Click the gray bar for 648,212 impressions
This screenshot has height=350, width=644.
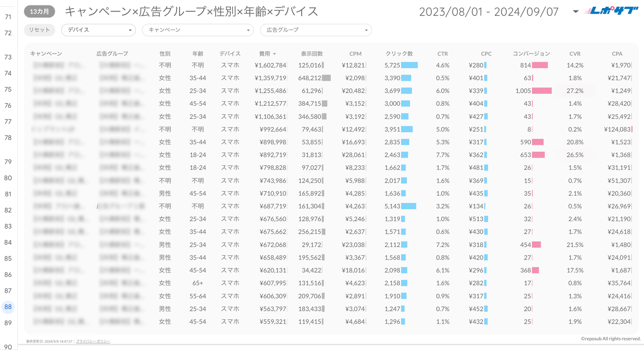pyautogui.click(x=326, y=78)
